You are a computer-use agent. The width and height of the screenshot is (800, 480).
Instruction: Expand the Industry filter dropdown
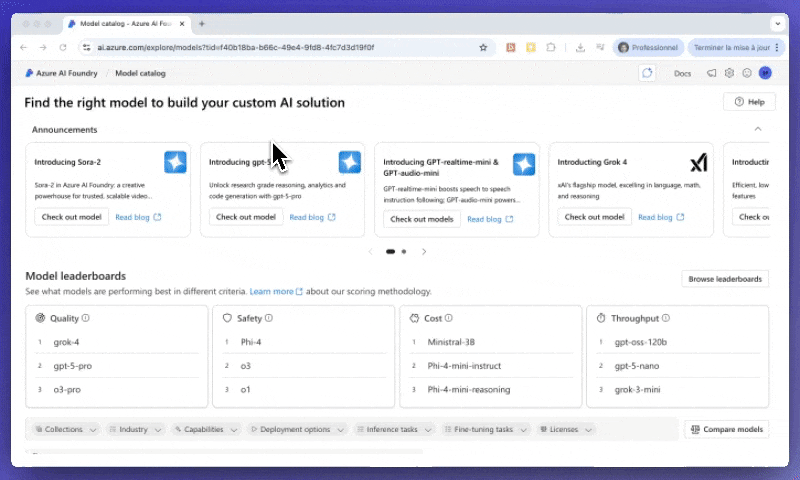click(135, 430)
